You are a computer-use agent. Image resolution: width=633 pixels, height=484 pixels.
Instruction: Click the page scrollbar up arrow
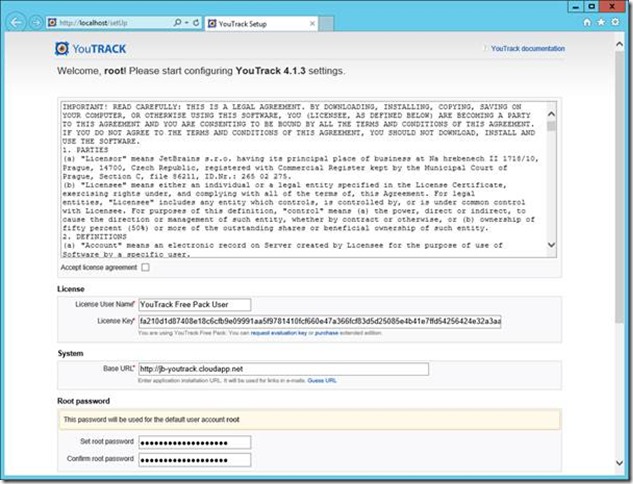(x=619, y=44)
